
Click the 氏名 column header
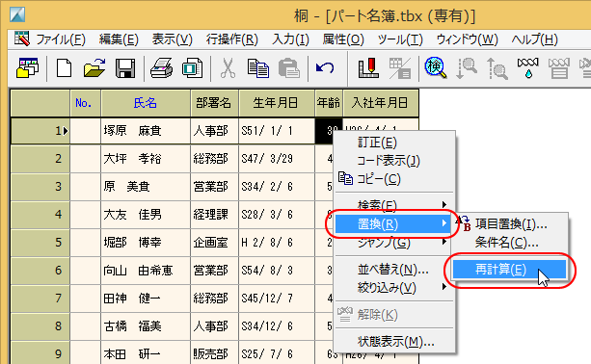pyautogui.click(x=146, y=103)
